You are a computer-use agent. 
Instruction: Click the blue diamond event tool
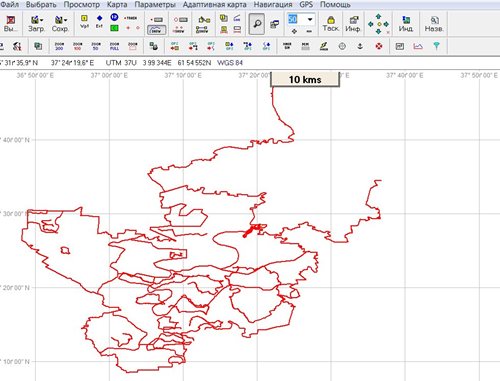[99, 20]
